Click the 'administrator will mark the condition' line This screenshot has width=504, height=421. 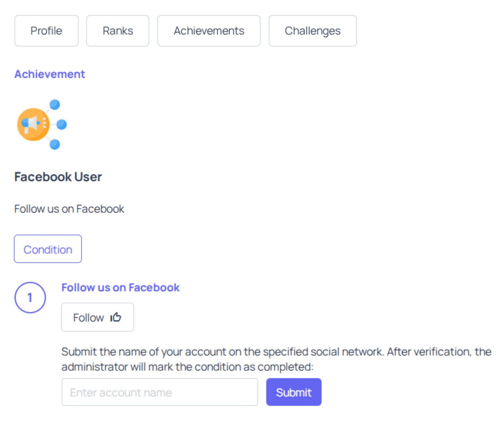tap(187, 367)
